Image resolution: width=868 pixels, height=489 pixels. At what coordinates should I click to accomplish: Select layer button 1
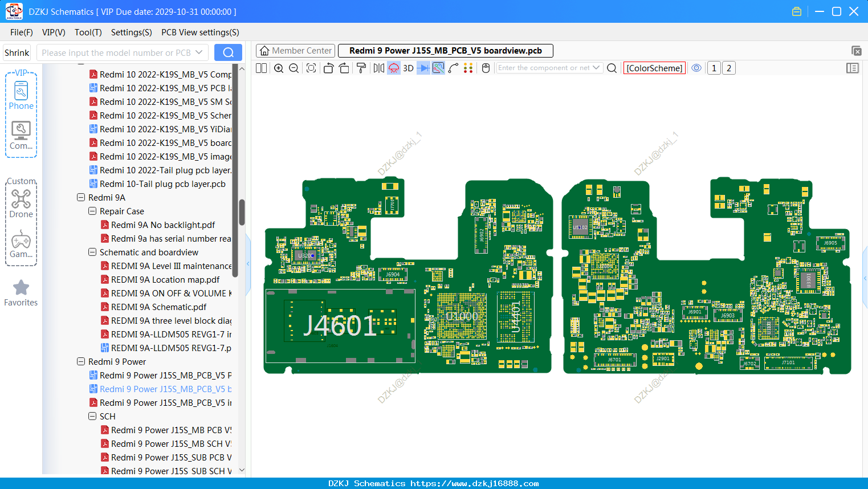(x=714, y=68)
